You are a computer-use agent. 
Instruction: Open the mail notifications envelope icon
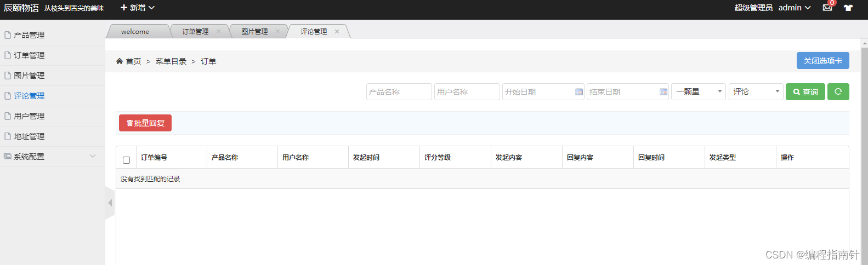pyautogui.click(x=827, y=8)
